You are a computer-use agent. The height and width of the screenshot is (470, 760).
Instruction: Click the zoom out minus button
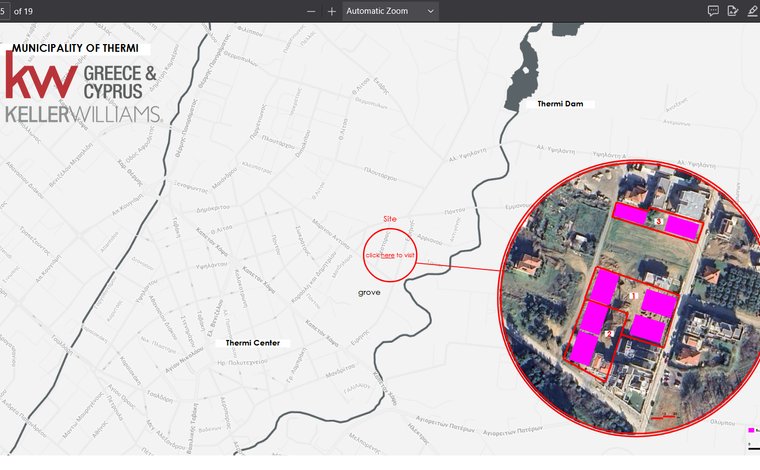pyautogui.click(x=311, y=11)
